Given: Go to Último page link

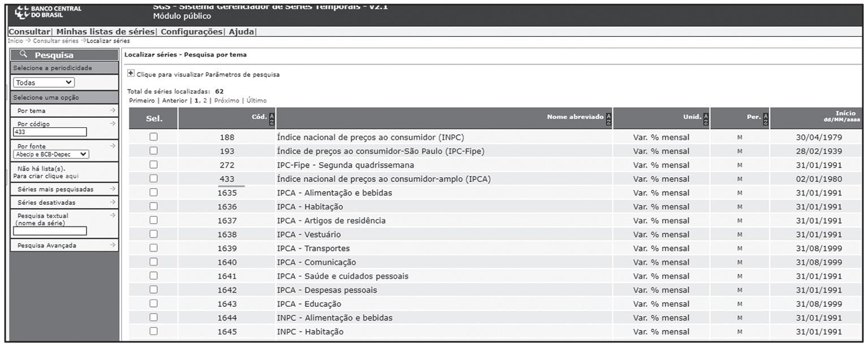Looking at the screenshot, I should pos(256,100).
